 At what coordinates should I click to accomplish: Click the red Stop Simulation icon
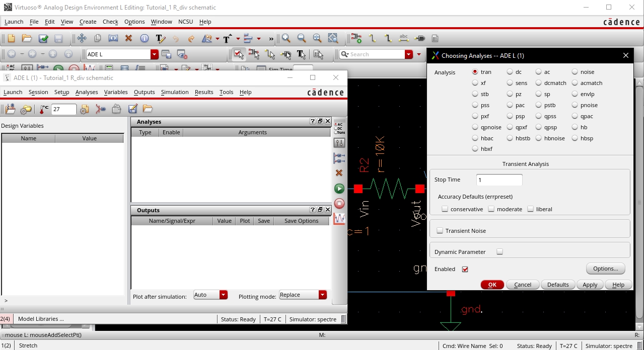pos(339,204)
